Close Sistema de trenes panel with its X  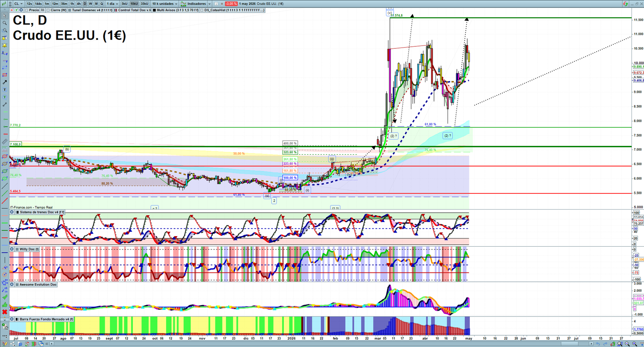[12, 212]
